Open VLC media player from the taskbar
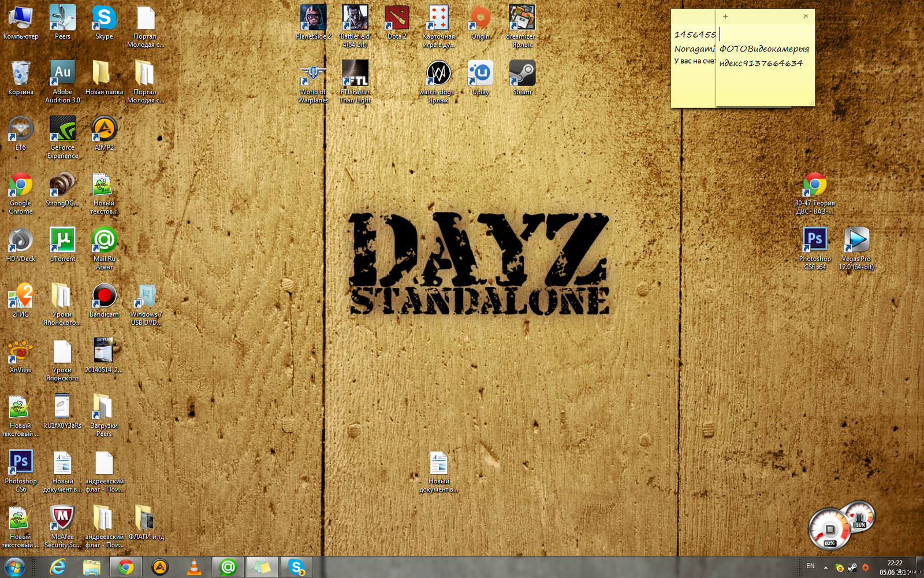This screenshot has height=578, width=924. click(194, 567)
